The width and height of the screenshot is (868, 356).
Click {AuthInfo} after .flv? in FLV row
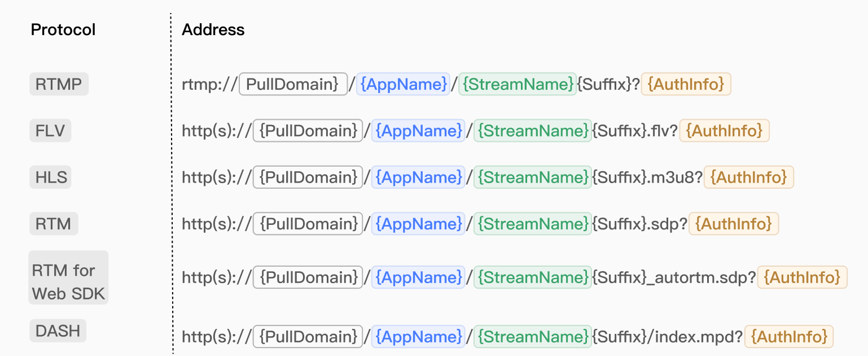point(724,131)
